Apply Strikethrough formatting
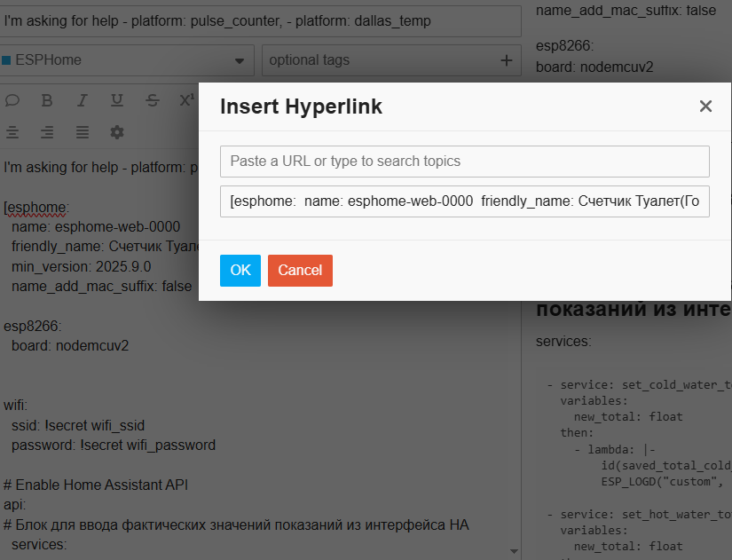Image resolution: width=732 pixels, height=560 pixels. (x=153, y=99)
